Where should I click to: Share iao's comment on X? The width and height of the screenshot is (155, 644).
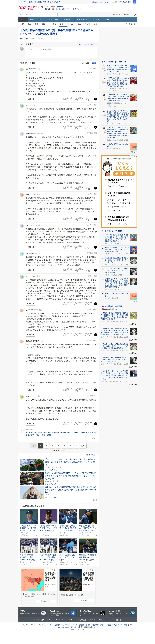coord(95,335)
